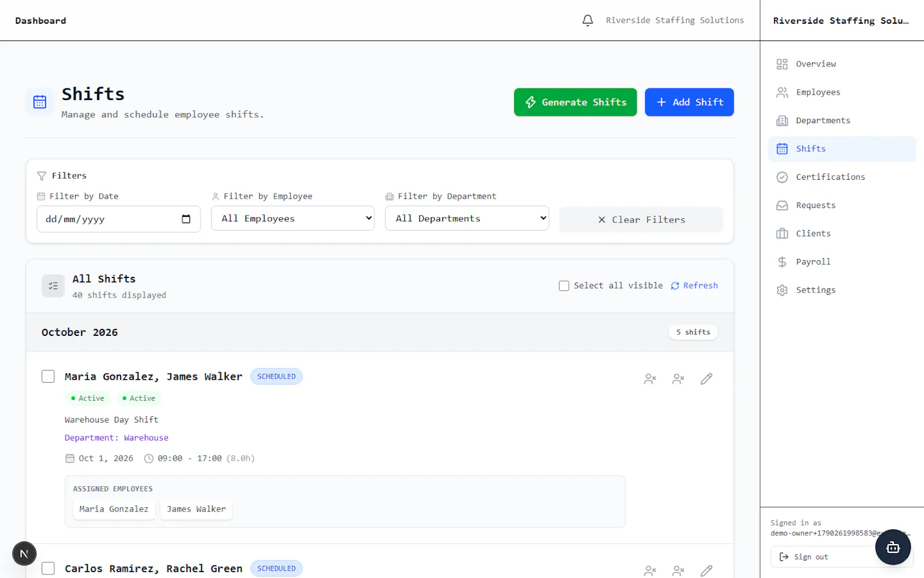
Task: Open the chatbot assistant button
Action: tap(893, 547)
